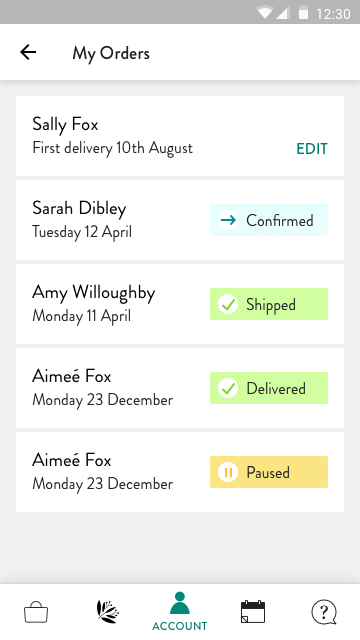Open the calendar icon tab
The height and width of the screenshot is (640, 360).
coord(253,612)
